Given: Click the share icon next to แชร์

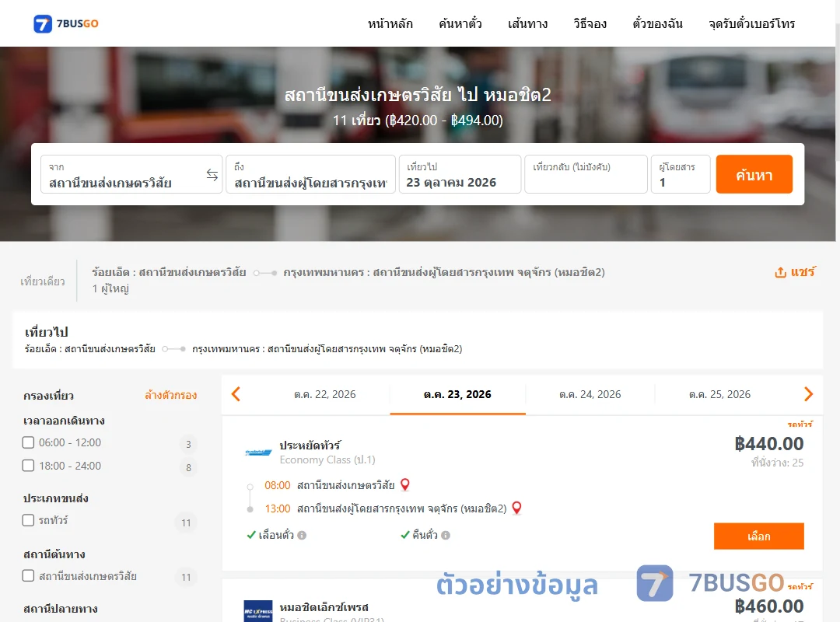Looking at the screenshot, I should (x=781, y=272).
